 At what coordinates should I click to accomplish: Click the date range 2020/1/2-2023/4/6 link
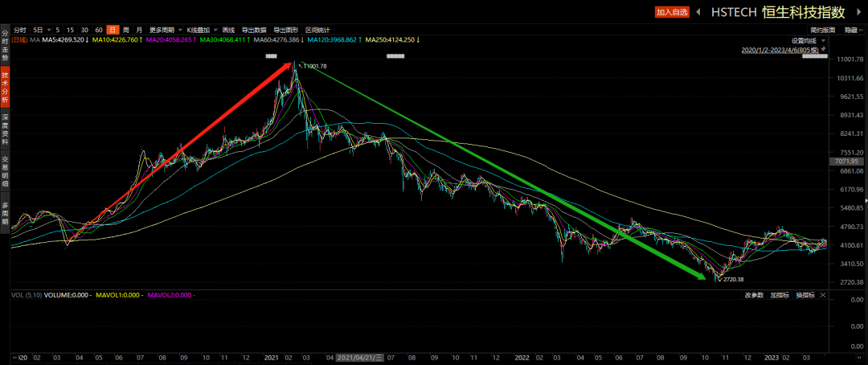pyautogui.click(x=780, y=49)
